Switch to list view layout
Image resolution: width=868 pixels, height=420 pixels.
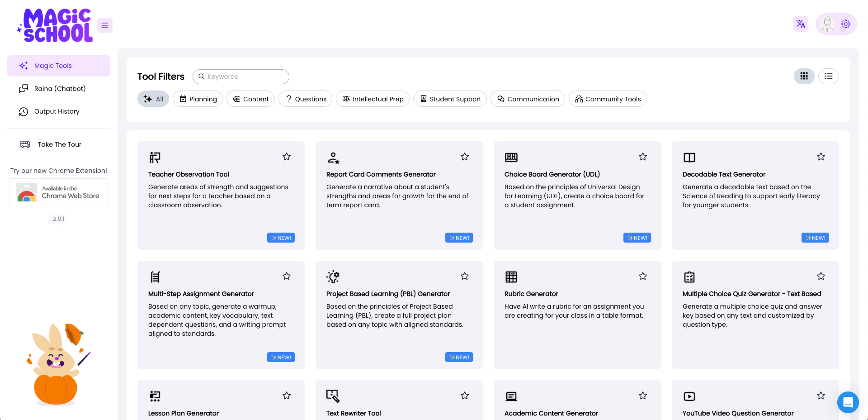pos(828,76)
